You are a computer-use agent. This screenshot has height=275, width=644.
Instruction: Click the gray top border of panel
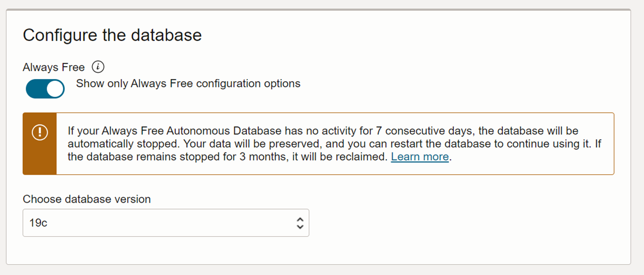pos(319,9)
